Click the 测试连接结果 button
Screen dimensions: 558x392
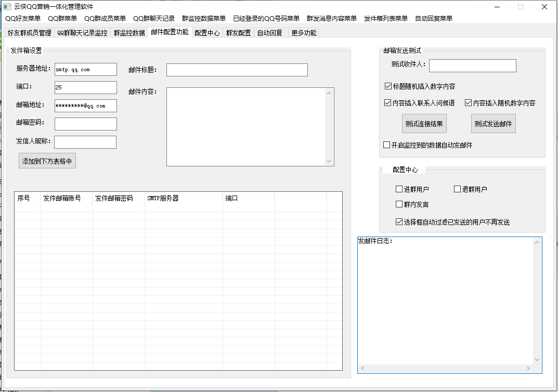pos(424,124)
